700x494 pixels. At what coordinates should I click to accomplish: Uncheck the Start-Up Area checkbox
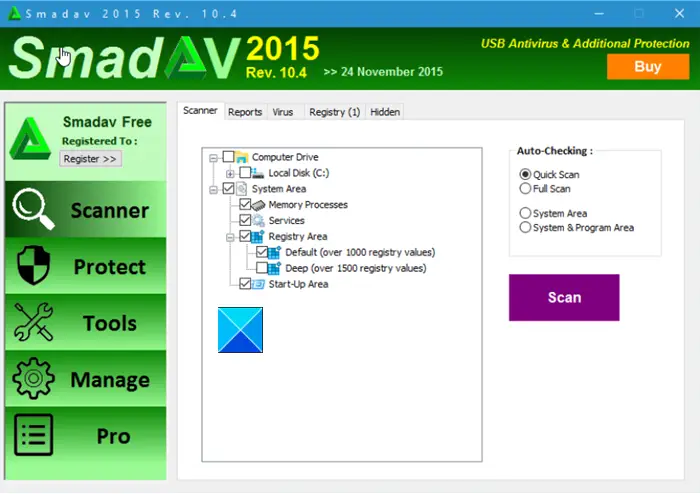pyautogui.click(x=245, y=283)
